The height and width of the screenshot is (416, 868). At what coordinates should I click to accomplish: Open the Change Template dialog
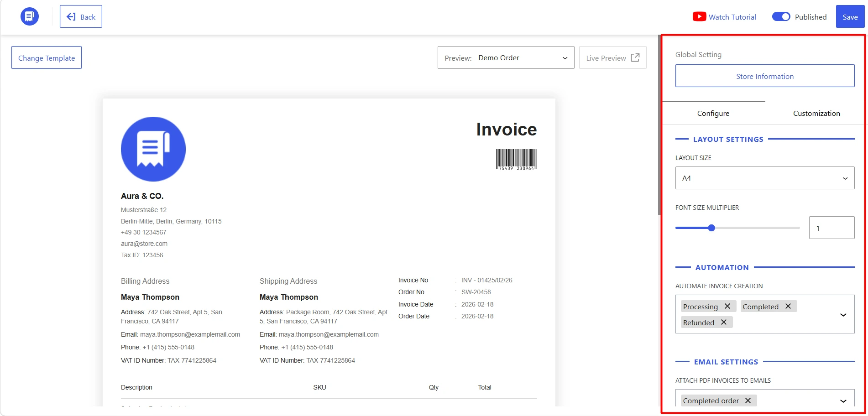(47, 57)
